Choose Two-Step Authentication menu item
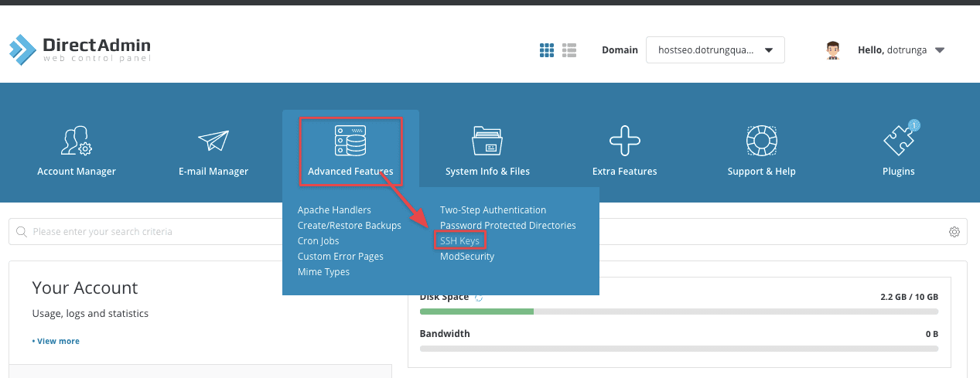Viewport: 980px width, 378px height. pos(493,210)
